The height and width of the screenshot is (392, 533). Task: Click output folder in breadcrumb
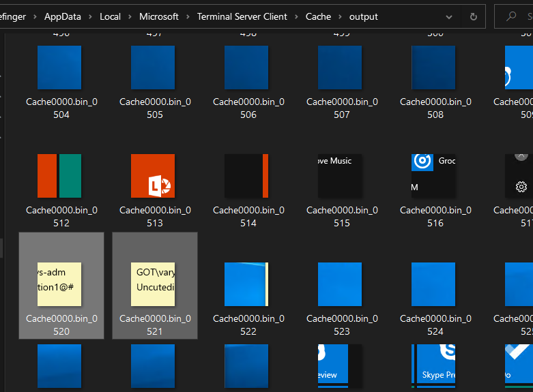(x=363, y=16)
